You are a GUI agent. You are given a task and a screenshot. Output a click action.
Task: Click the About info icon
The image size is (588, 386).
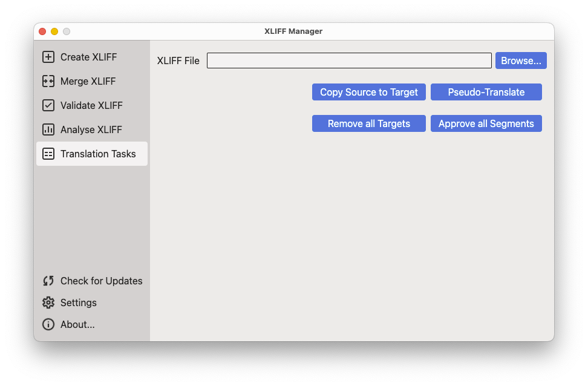coord(48,324)
